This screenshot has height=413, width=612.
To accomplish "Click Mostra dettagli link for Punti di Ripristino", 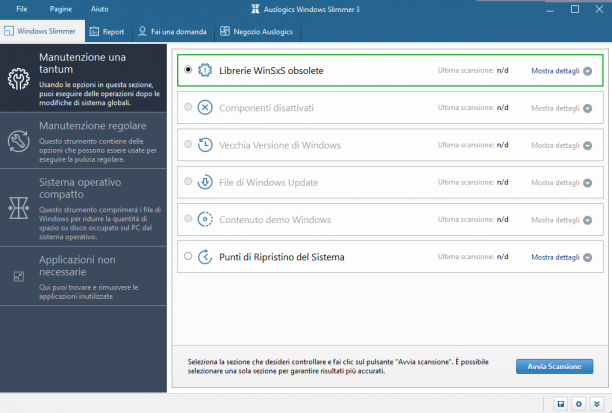I will pos(555,257).
